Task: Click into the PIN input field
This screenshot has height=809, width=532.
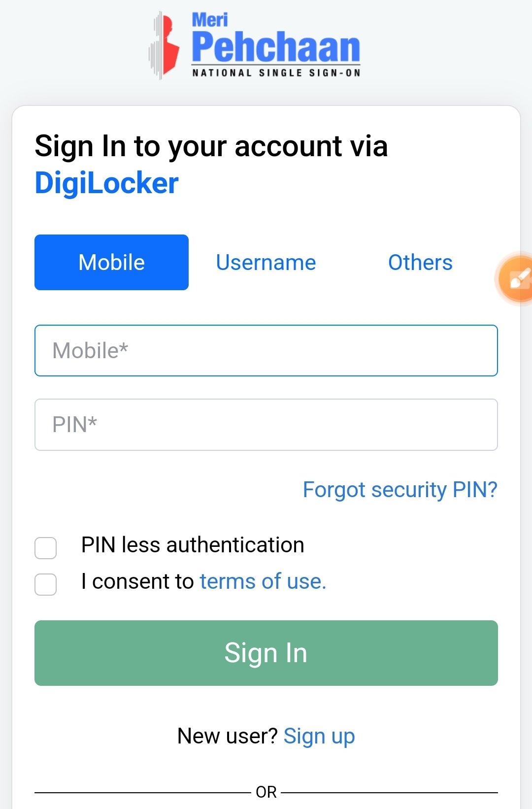Action: click(x=266, y=425)
